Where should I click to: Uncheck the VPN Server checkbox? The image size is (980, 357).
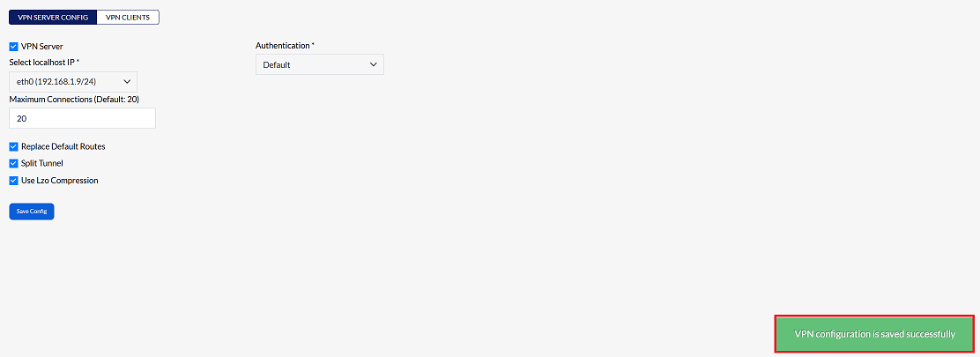pyautogui.click(x=14, y=46)
